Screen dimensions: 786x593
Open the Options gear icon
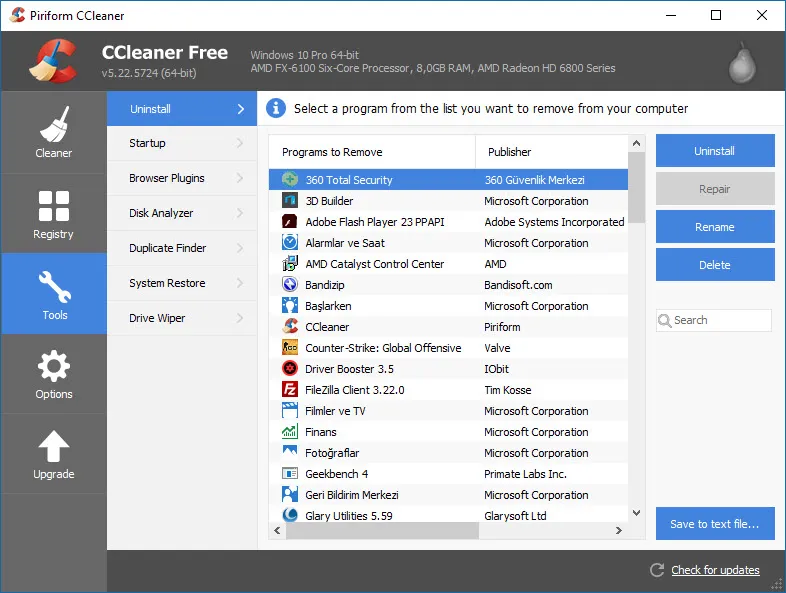pos(54,366)
